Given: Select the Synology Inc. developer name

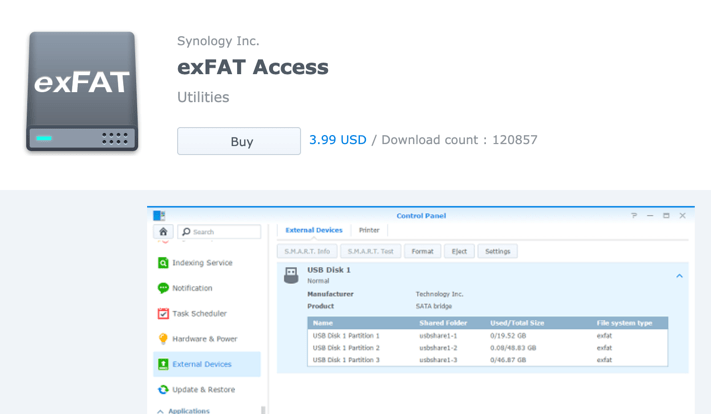Looking at the screenshot, I should (x=218, y=41).
